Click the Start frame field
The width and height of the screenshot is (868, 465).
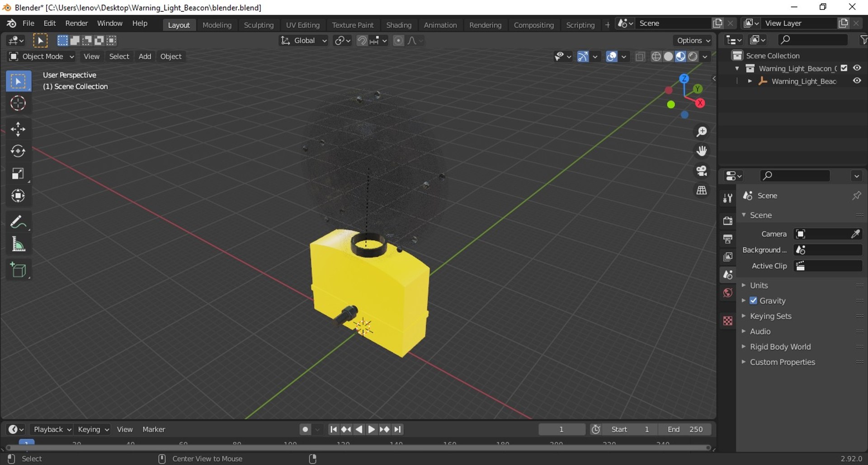tap(630, 429)
